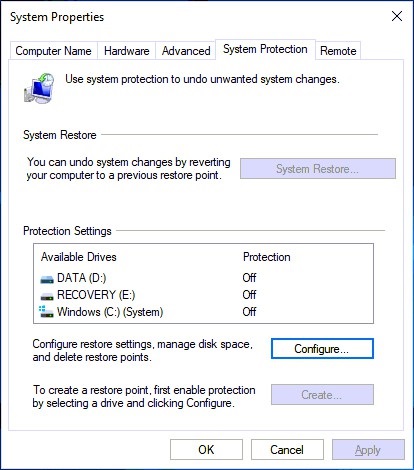Open the Hardware tab

click(126, 51)
